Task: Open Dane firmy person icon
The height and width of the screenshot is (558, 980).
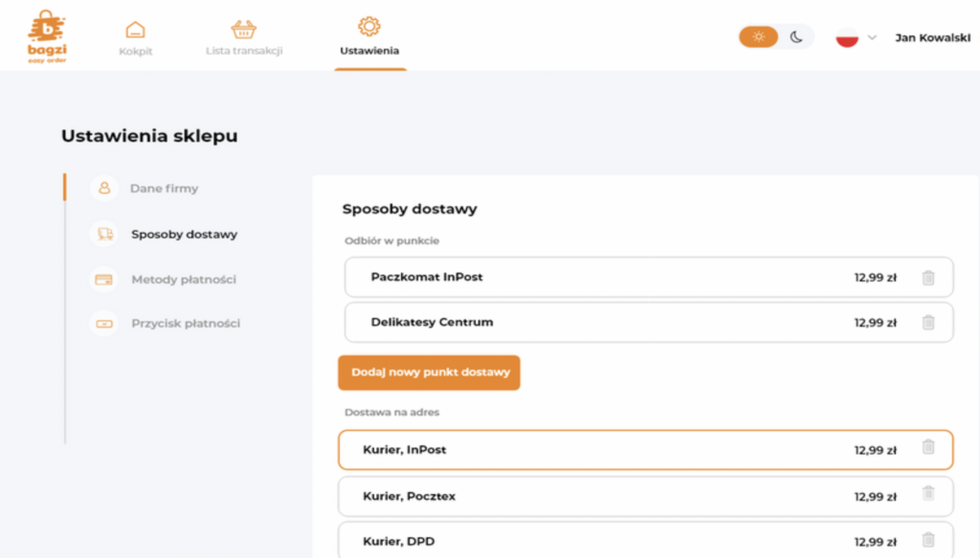Action: (103, 189)
